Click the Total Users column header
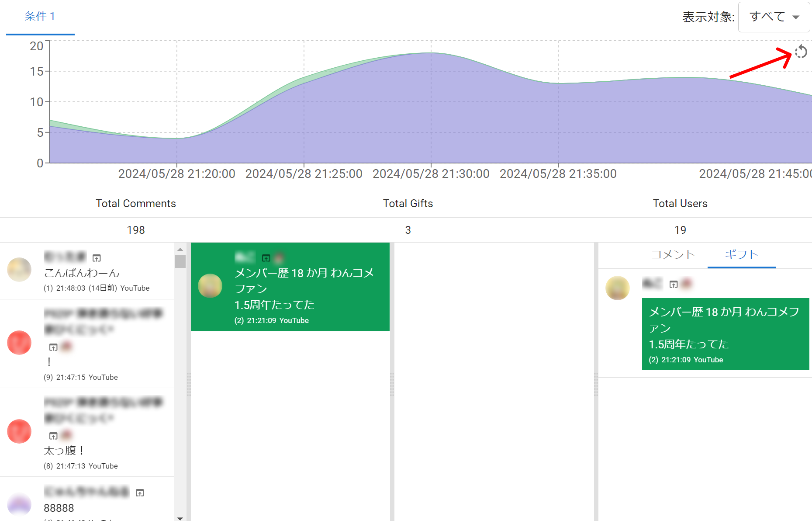Screen dimensions: 812x521 click(680, 203)
